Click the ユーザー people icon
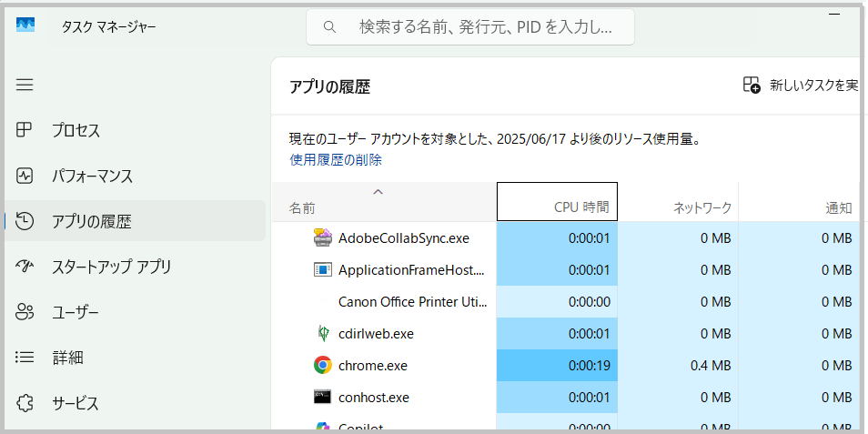This screenshot has width=868, height=434. tap(25, 312)
